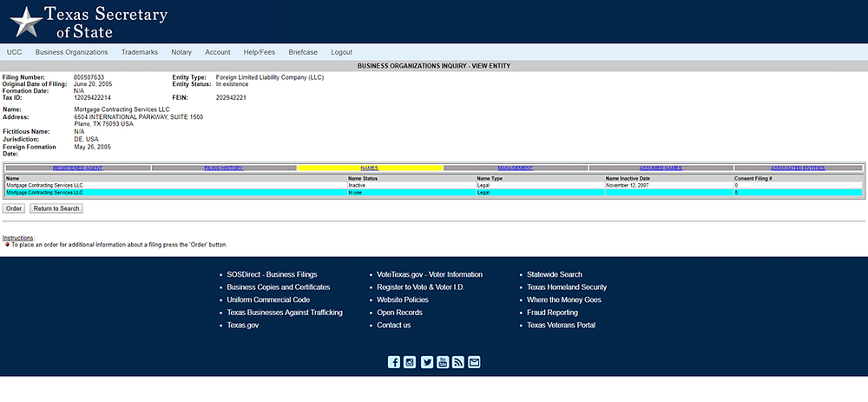Image resolution: width=868 pixels, height=402 pixels.
Task: Open Fraud Reporting link
Action: point(552,313)
